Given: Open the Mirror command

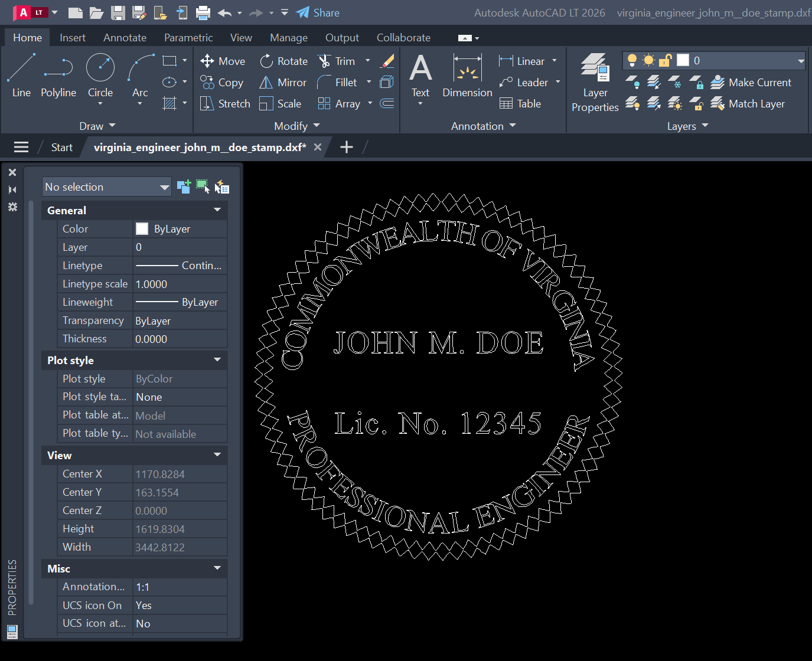Looking at the screenshot, I should coord(283,82).
